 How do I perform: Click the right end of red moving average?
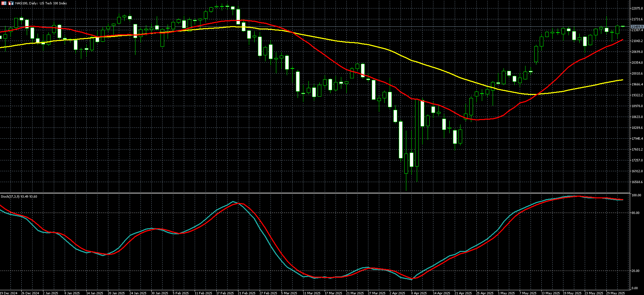pos(623,40)
